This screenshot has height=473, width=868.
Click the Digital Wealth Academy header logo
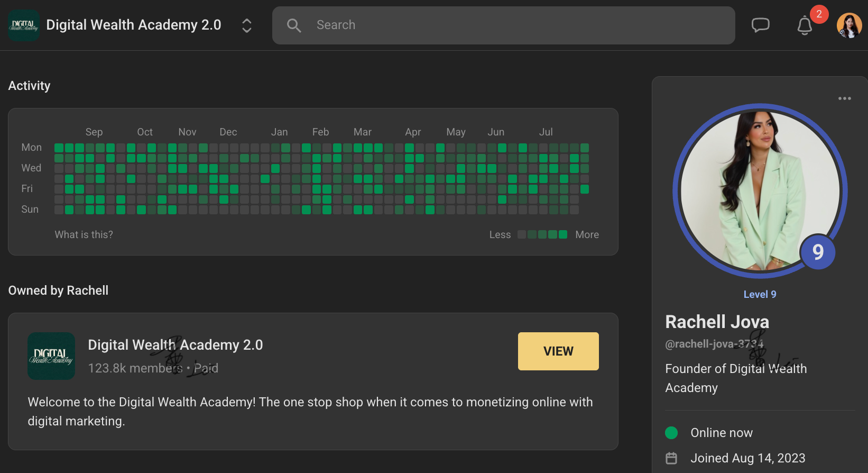point(24,25)
